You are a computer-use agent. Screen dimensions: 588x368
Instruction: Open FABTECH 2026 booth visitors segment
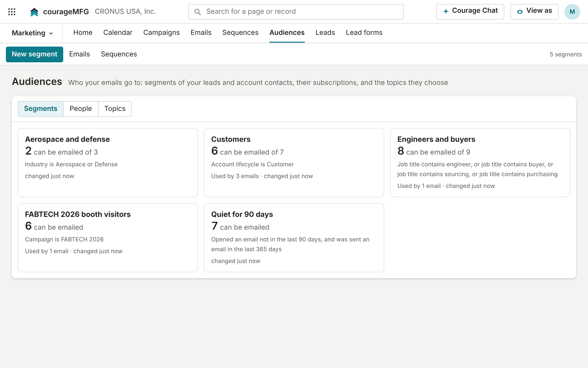[x=108, y=238]
